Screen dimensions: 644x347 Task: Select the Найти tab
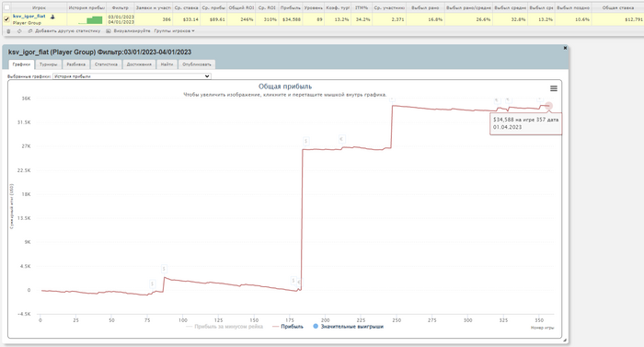pyautogui.click(x=167, y=64)
